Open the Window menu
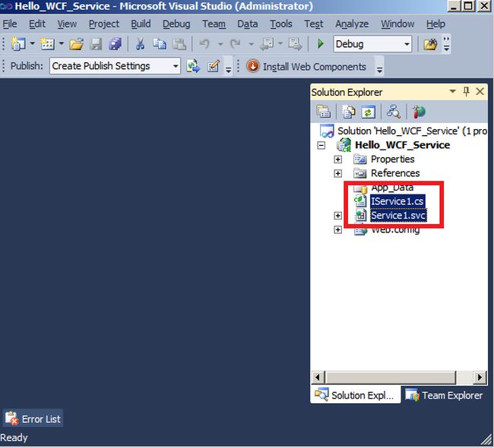 (x=397, y=24)
